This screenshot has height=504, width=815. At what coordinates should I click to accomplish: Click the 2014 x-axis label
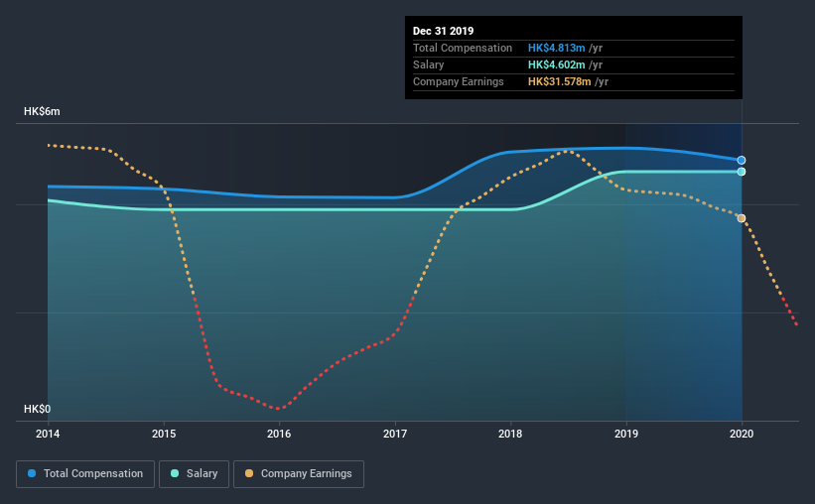[x=48, y=434]
